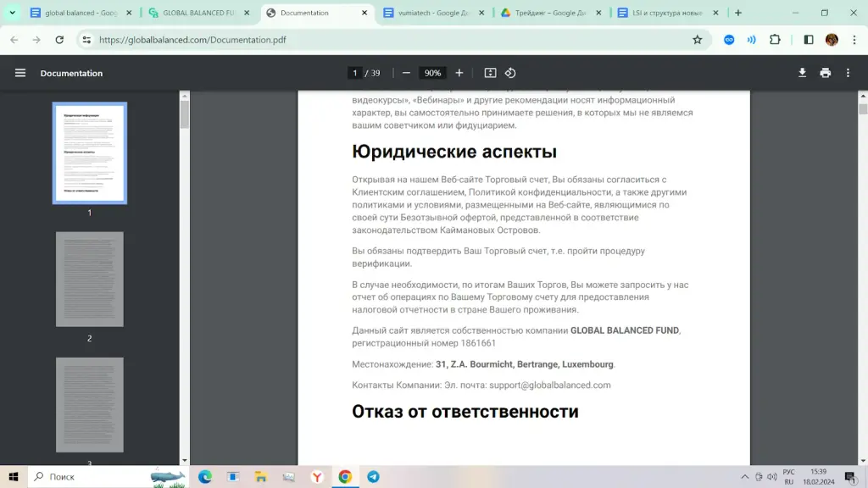Viewport: 868px width, 488px height.
Task: Click the GLOBAL BALANCED FUND bold text
Action: coord(625,330)
